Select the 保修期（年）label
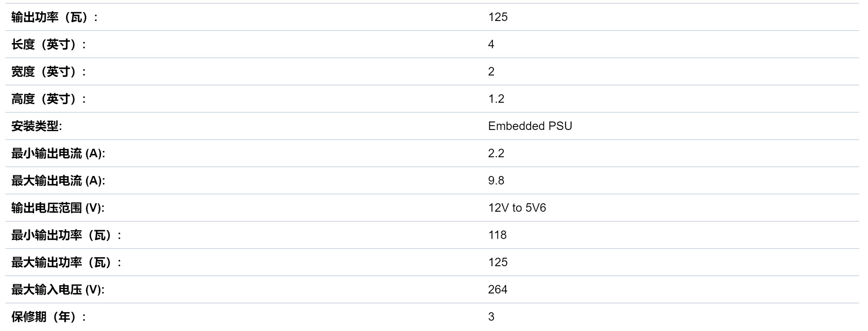Viewport: 868px width, 331px height. 49,317
